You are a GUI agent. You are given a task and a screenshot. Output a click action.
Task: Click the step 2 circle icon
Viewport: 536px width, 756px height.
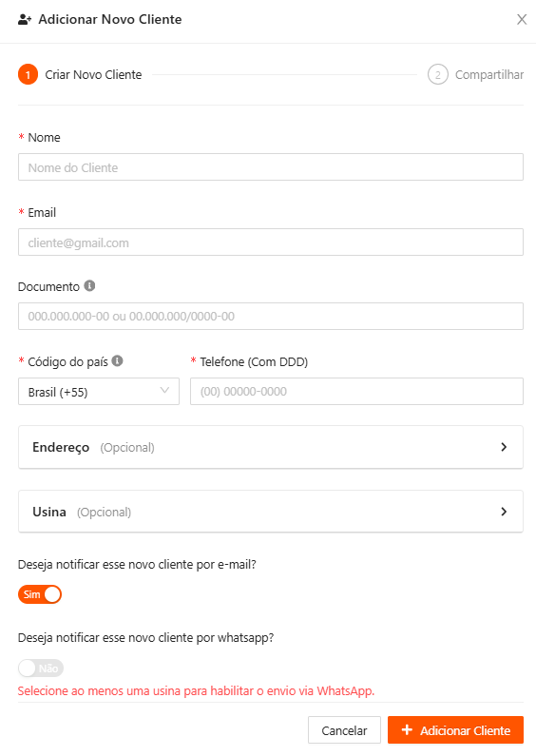[438, 75]
